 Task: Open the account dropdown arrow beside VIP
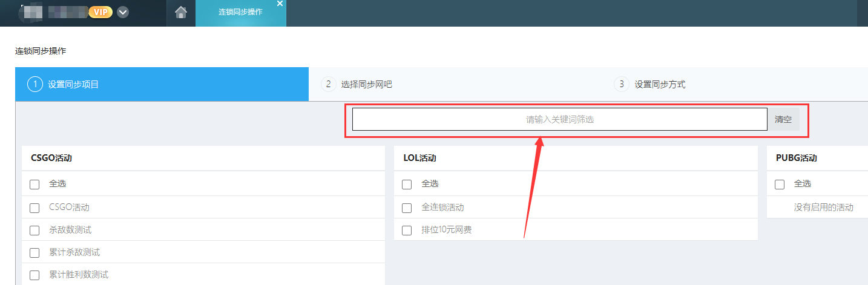[x=123, y=12]
